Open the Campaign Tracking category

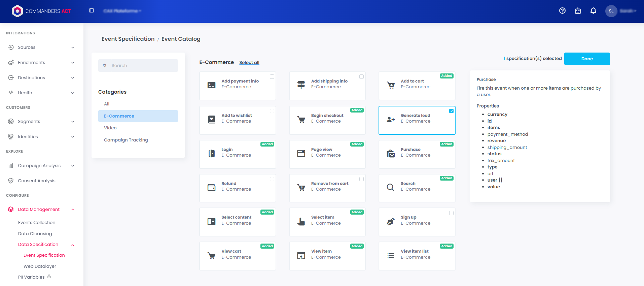[126, 140]
